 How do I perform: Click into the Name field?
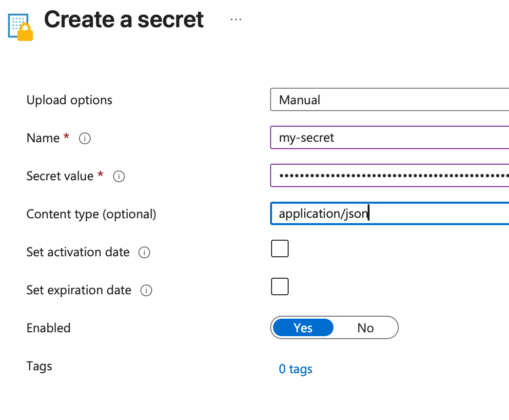click(x=389, y=137)
